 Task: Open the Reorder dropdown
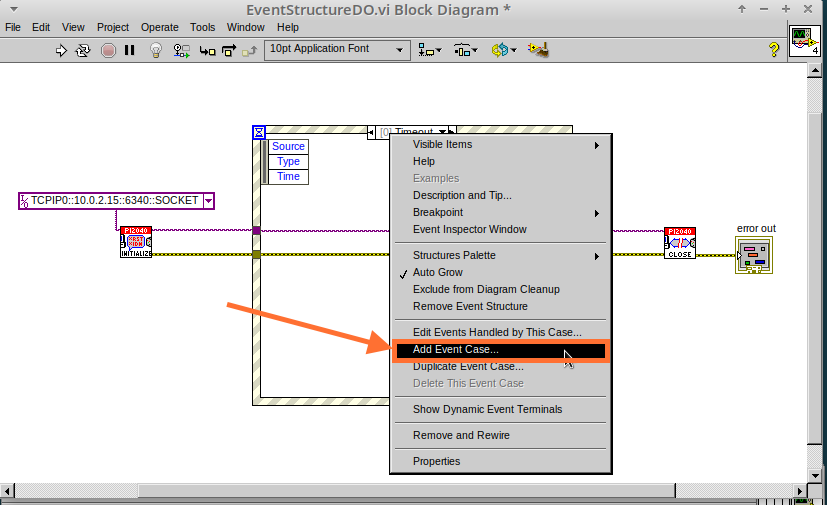coord(504,50)
